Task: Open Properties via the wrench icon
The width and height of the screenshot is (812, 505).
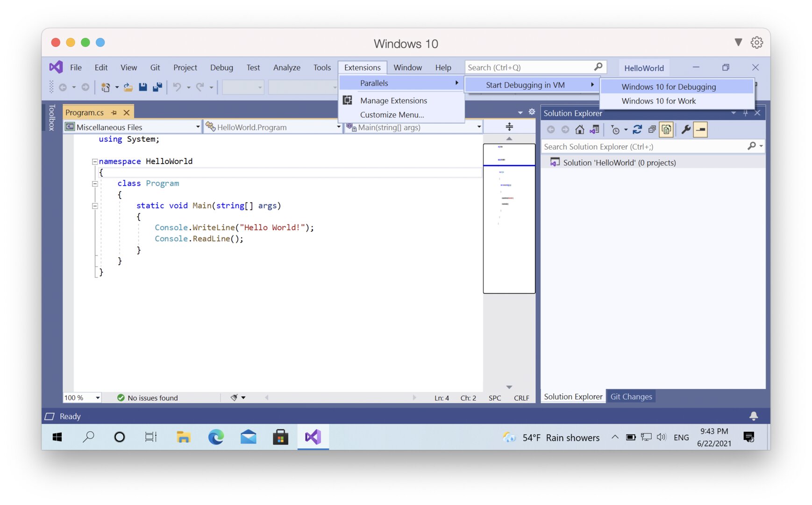Action: click(686, 130)
